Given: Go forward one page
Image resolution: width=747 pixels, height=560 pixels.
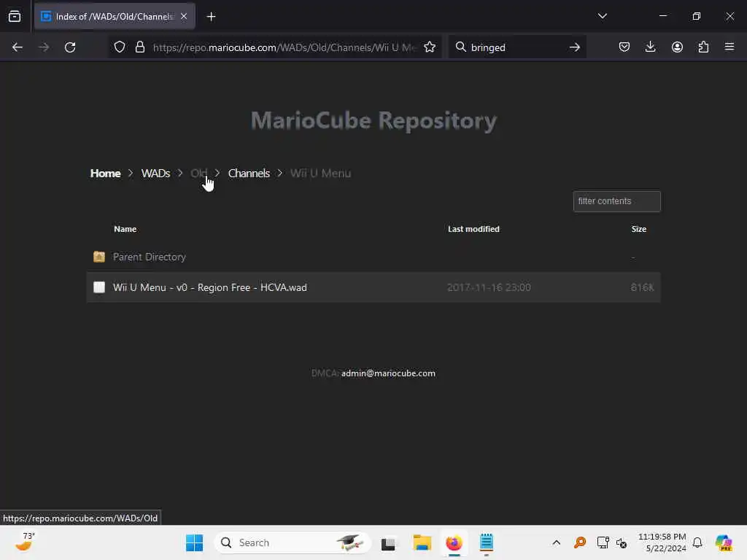Looking at the screenshot, I should pos(44,47).
